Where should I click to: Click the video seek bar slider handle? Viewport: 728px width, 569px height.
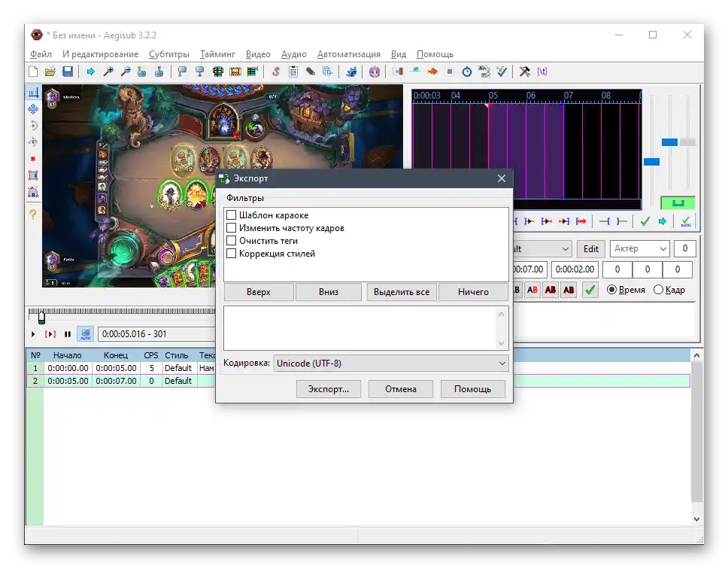[41, 318]
